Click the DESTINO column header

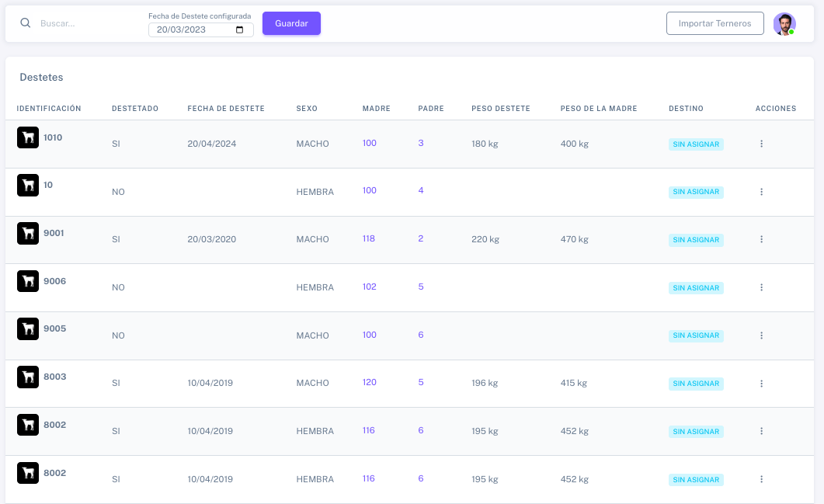point(686,109)
